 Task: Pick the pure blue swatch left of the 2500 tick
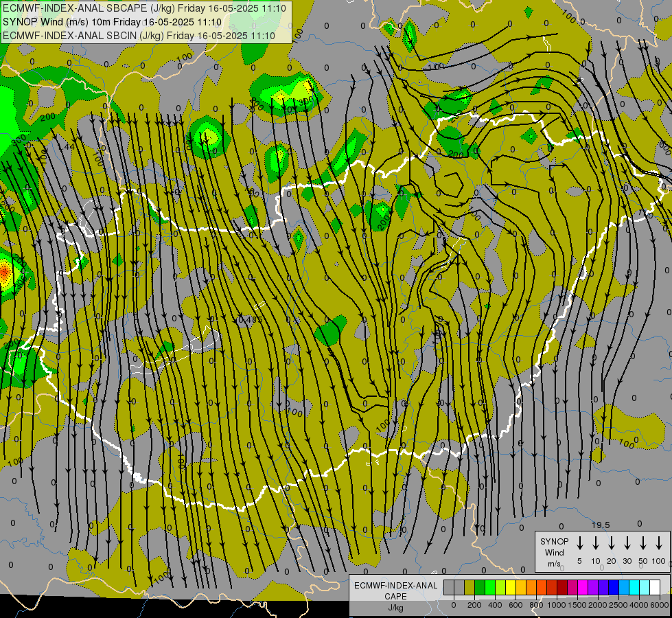[614, 587]
